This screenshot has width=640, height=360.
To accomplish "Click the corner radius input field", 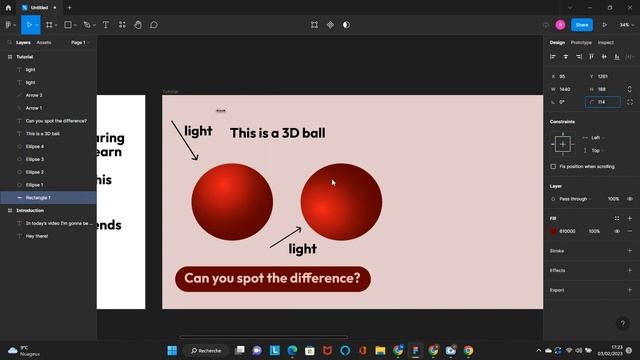I will [x=603, y=102].
